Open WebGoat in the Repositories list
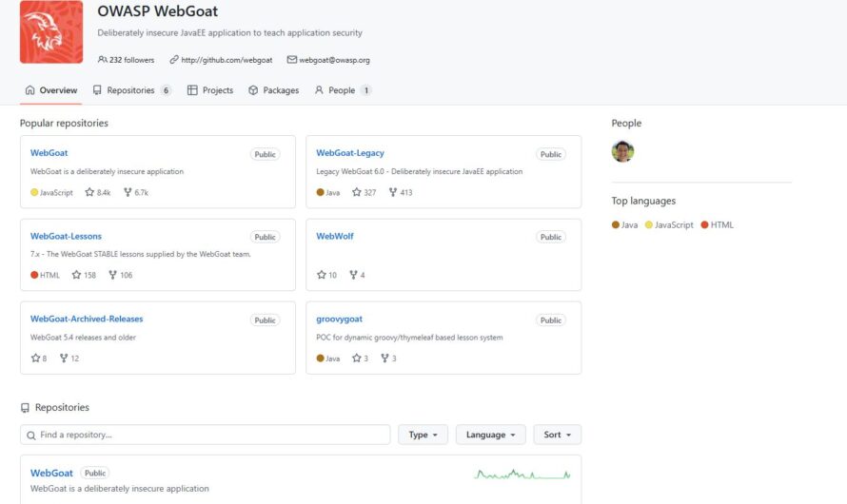The image size is (847, 504). click(51, 473)
